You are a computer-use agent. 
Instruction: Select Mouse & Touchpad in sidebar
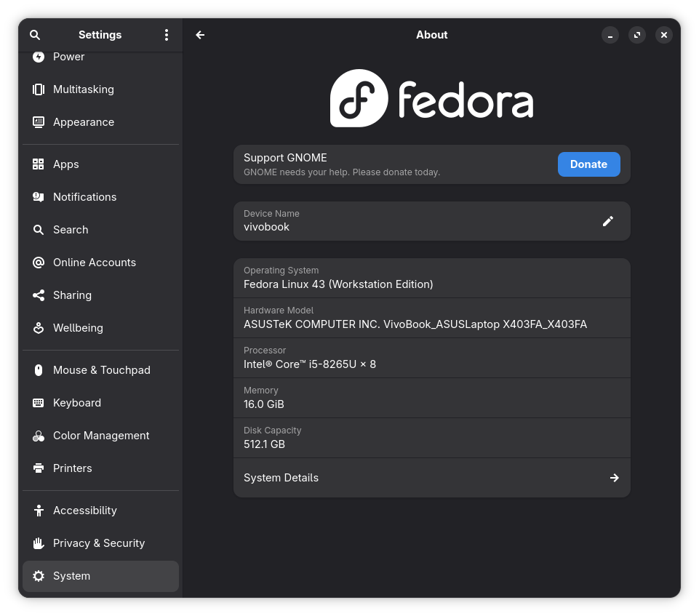click(101, 370)
